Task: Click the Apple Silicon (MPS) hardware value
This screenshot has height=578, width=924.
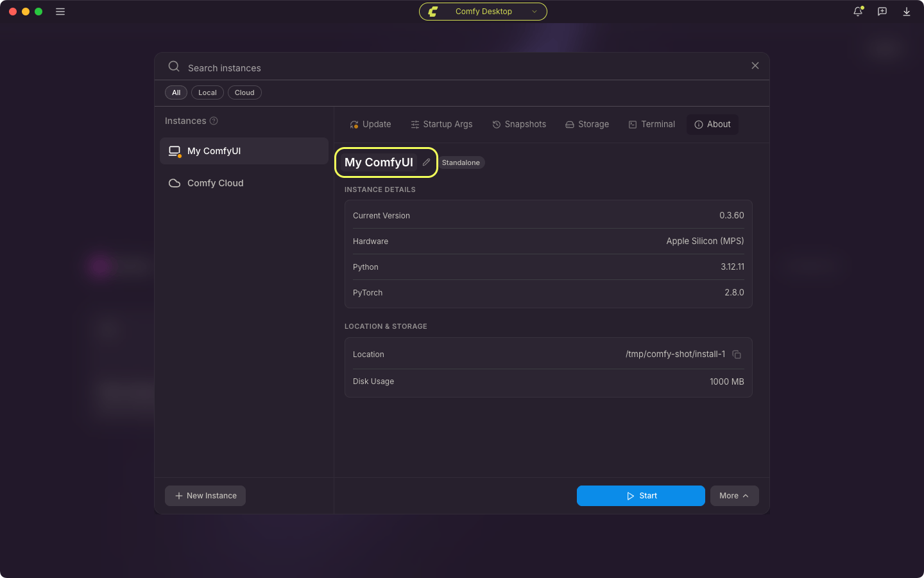Action: (x=705, y=241)
